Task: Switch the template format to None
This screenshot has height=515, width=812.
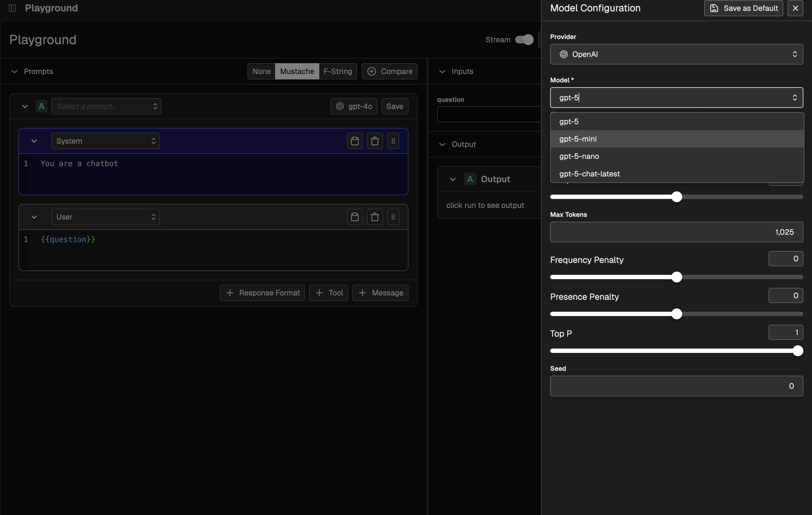Action: point(261,72)
